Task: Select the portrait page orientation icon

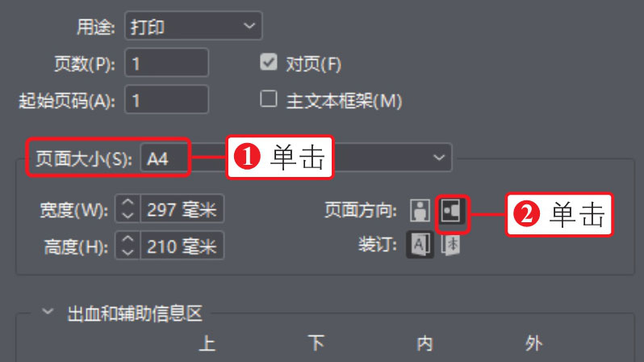Action: tap(420, 211)
